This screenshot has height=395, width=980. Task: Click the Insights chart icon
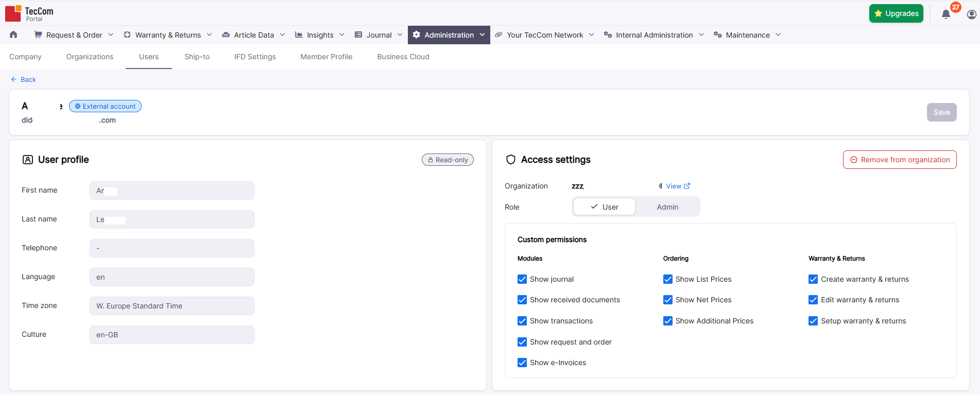coord(299,35)
